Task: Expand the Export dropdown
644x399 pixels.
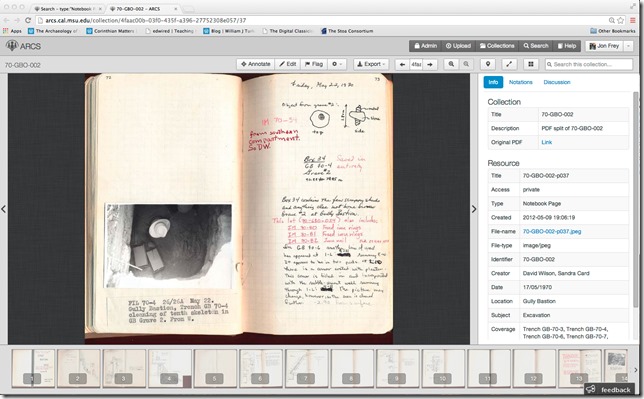Action: coord(371,64)
